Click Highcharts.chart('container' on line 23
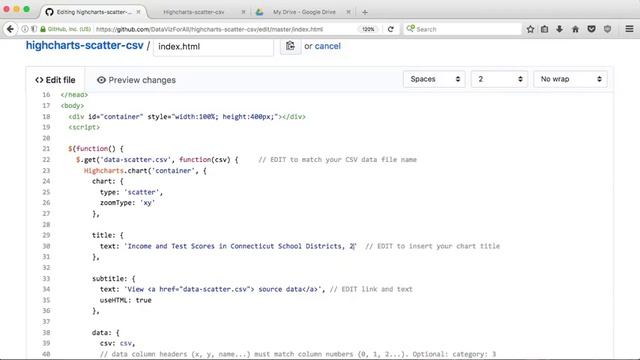 pos(138,171)
